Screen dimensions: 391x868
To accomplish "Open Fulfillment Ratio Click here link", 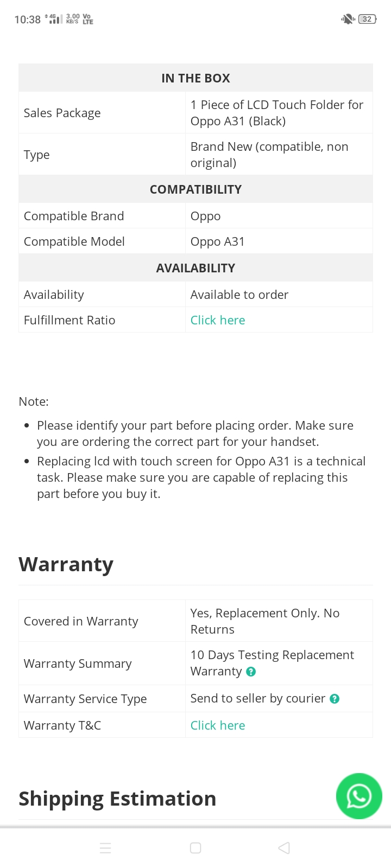I will 218,320.
